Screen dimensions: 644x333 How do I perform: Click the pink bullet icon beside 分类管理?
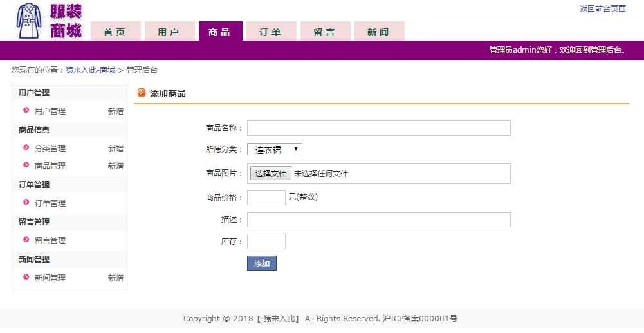(26, 147)
